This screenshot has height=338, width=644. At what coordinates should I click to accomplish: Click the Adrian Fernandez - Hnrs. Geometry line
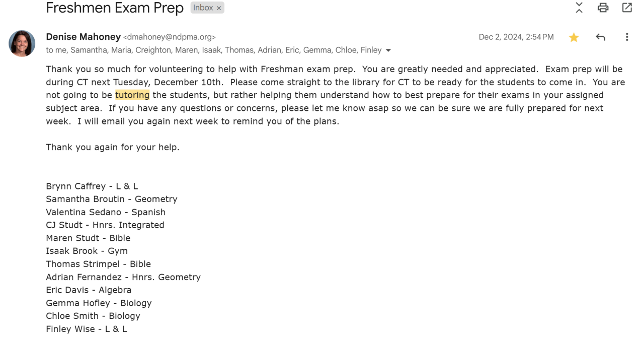point(123,277)
